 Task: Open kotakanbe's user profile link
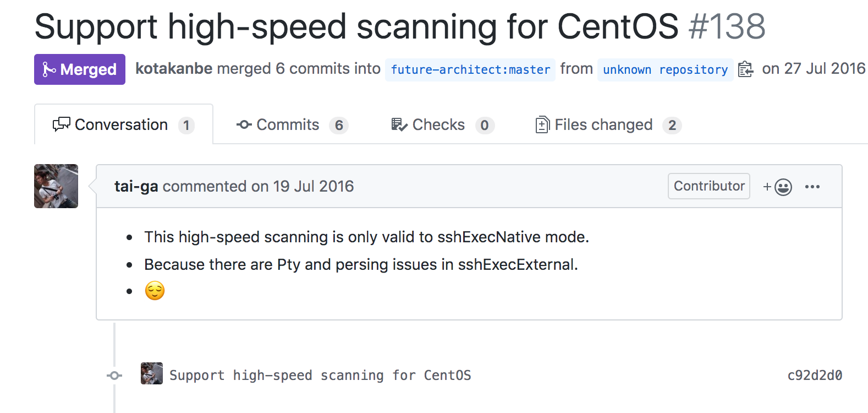click(174, 69)
